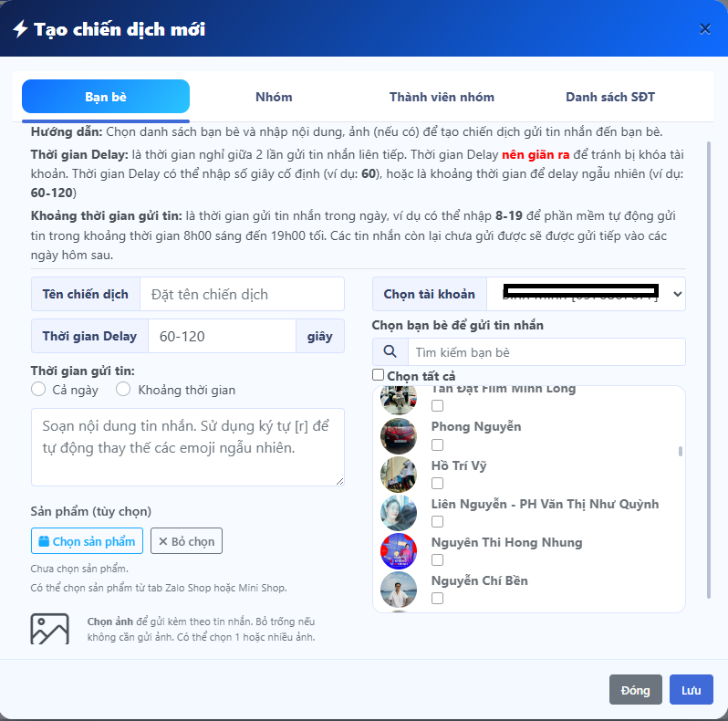Click the friends list scrollbar
The height and width of the screenshot is (721, 728).
(681, 451)
